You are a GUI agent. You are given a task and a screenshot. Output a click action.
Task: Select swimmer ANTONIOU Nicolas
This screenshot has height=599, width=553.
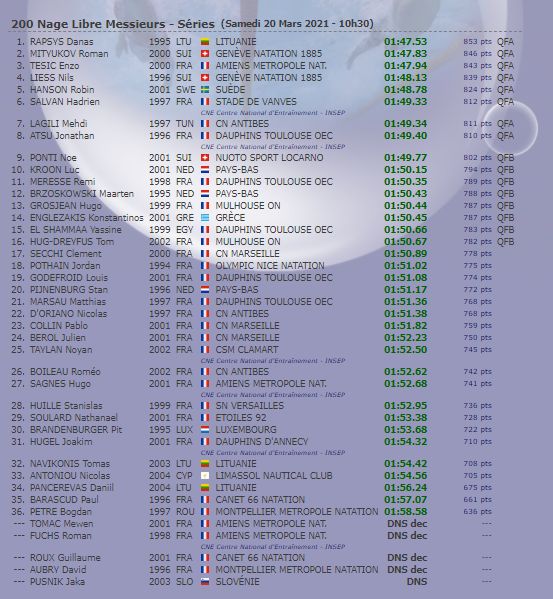point(70,476)
